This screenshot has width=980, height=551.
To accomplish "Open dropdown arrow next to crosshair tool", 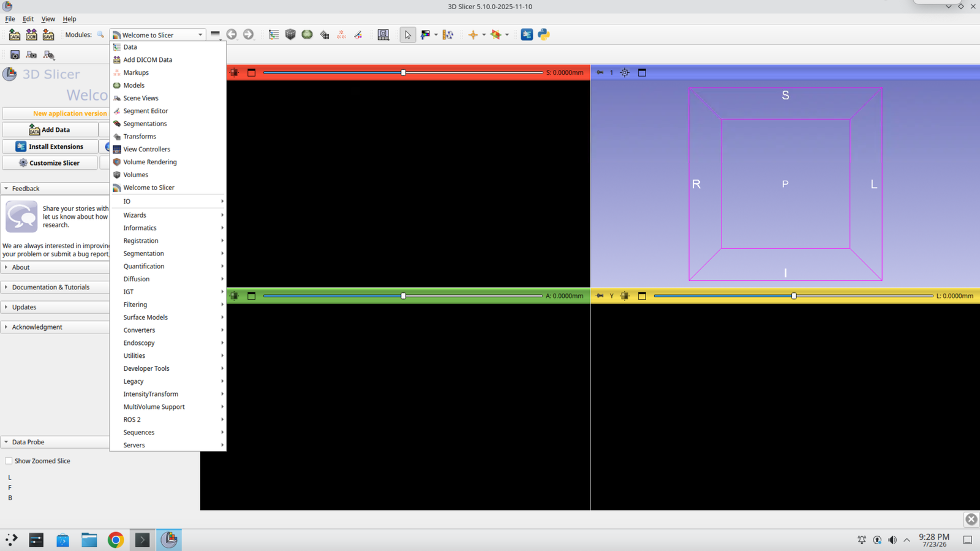I will click(484, 35).
